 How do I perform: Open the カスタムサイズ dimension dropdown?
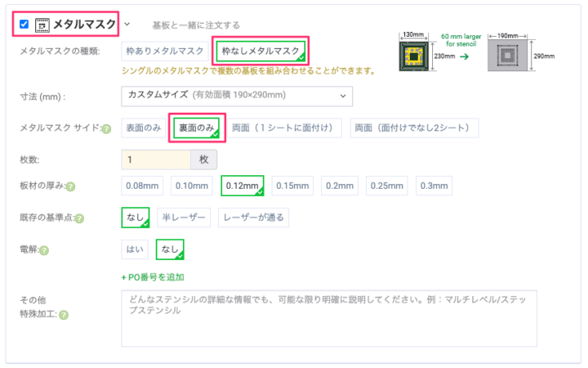click(236, 96)
